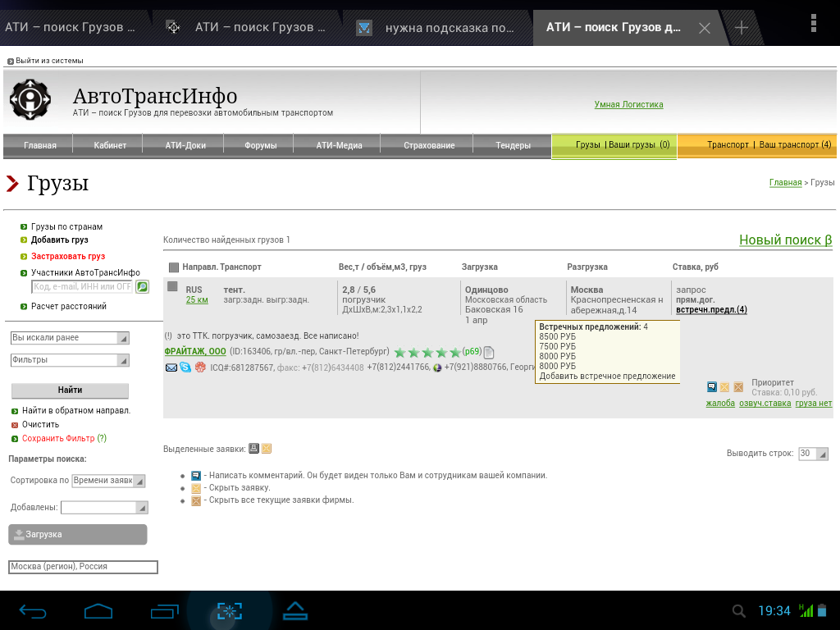This screenshot has height=630, width=840.
Task: Switch to the first АТИ browser tab
Action: click(x=72, y=28)
